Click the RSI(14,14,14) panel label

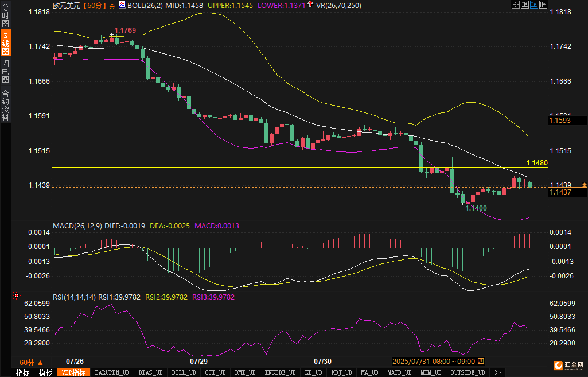click(74, 297)
